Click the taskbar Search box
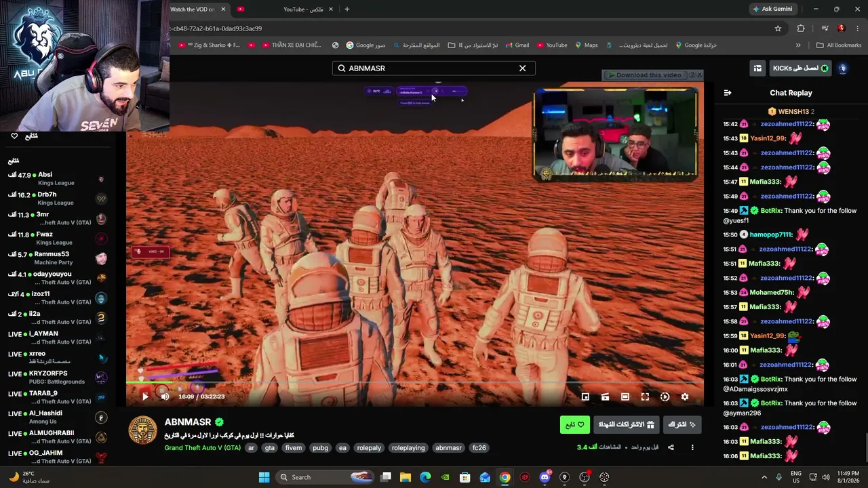 coord(325,477)
